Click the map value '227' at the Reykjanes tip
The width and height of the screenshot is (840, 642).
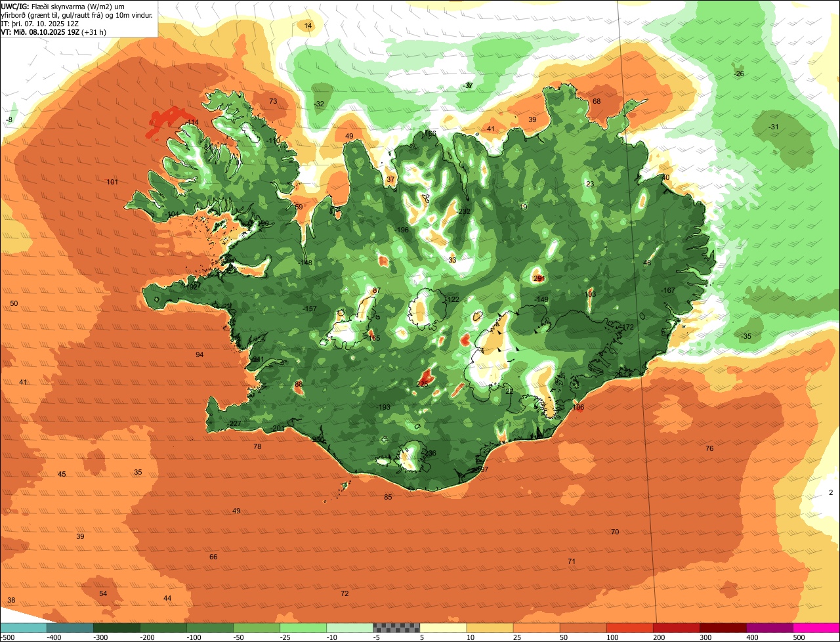(x=235, y=423)
